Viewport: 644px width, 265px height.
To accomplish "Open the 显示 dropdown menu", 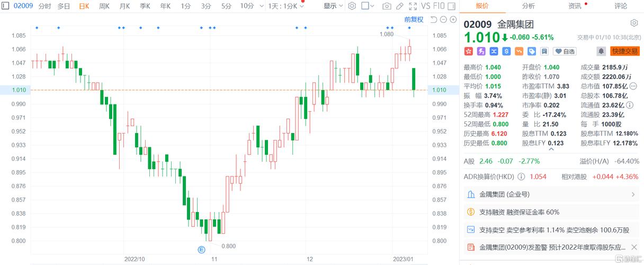I will coord(333,6).
